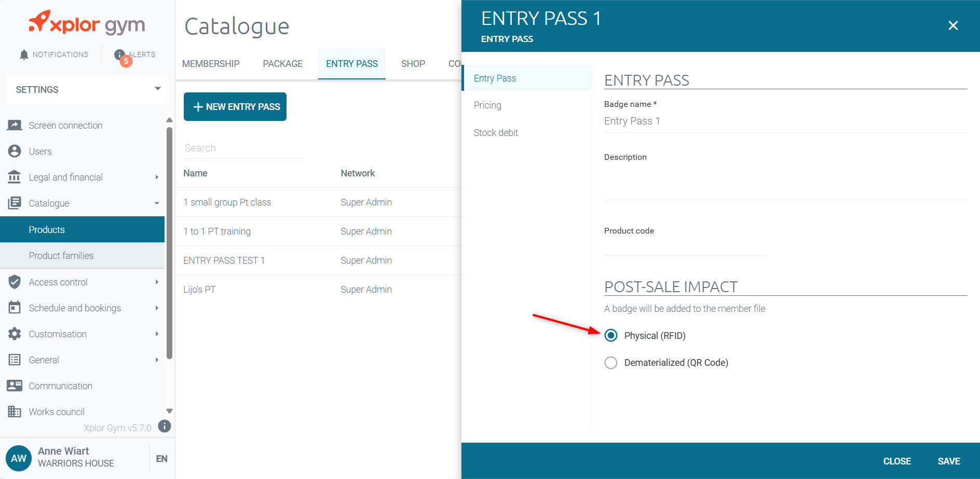Expand Schedule and bookings submenu arrow
Screen dimensions: 980x479
pos(157,308)
